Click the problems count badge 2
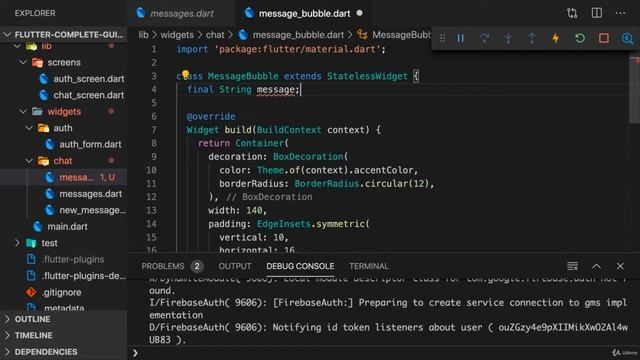640x360 pixels. click(x=197, y=266)
